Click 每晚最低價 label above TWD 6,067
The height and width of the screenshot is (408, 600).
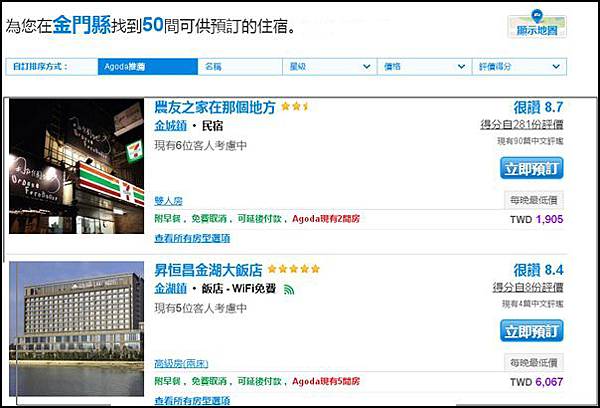tap(533, 362)
